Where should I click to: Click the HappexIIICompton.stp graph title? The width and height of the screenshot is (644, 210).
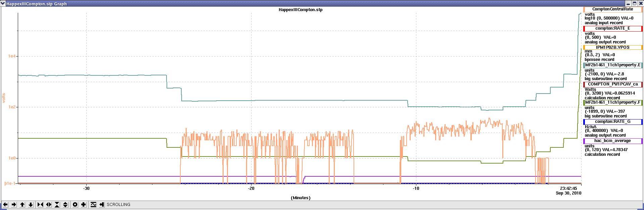coord(301,10)
